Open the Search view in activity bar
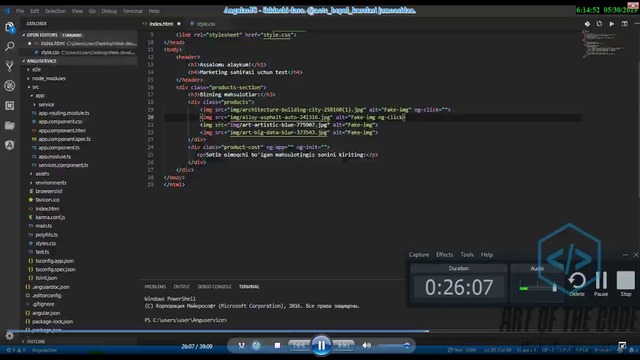The width and height of the screenshot is (640, 360). [x=10, y=47]
